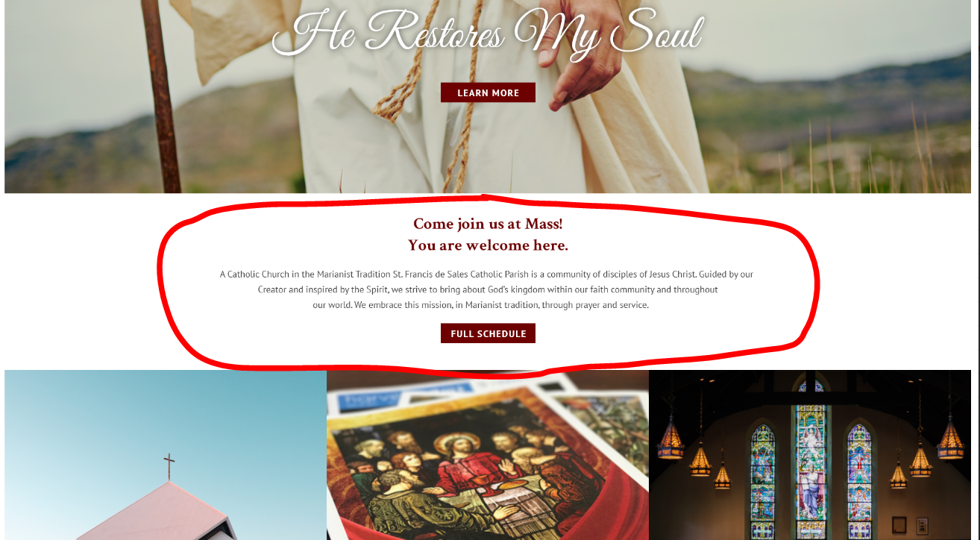Click the LEARN MORE button
The width and height of the screenshot is (980, 540).
[x=488, y=92]
